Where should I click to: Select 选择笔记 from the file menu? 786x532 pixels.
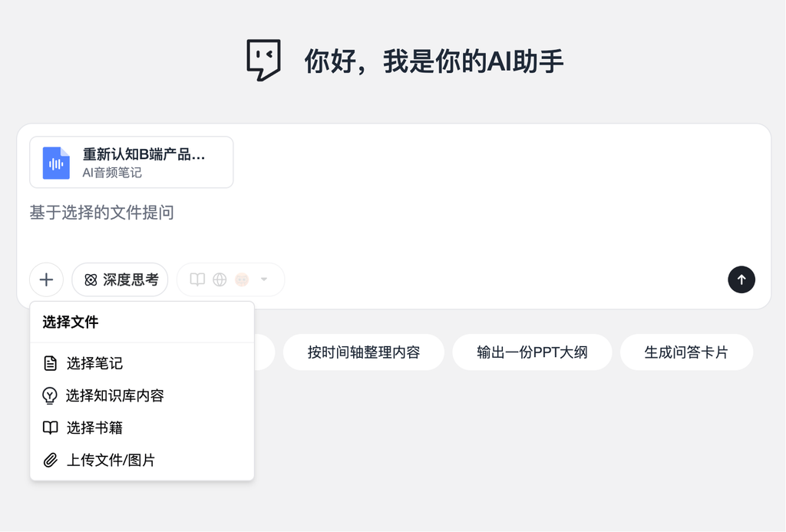click(94, 363)
